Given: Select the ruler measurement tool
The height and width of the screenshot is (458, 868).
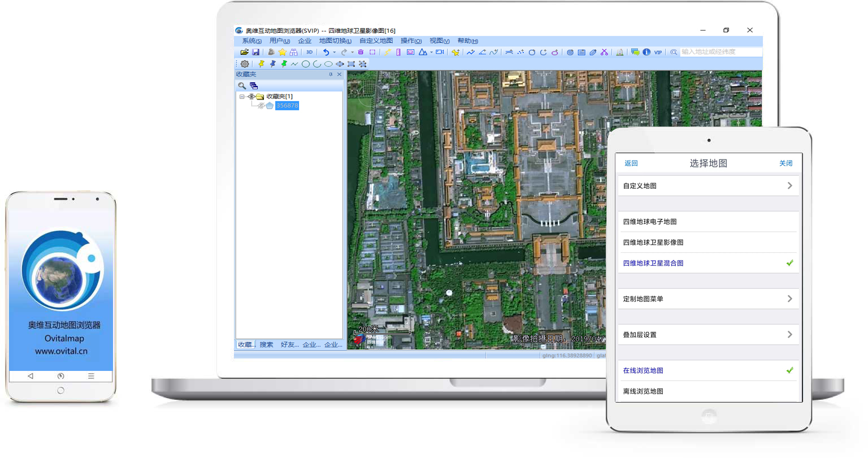Looking at the screenshot, I should point(398,52).
